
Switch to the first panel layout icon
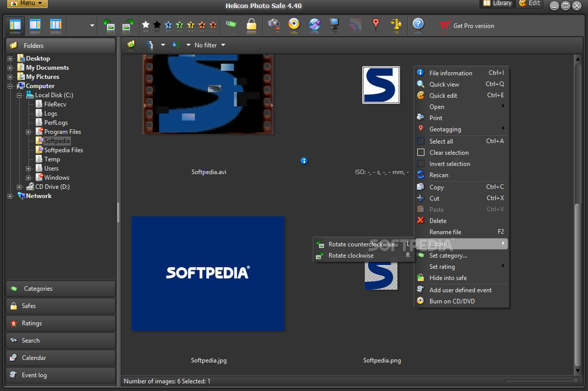(x=15, y=25)
